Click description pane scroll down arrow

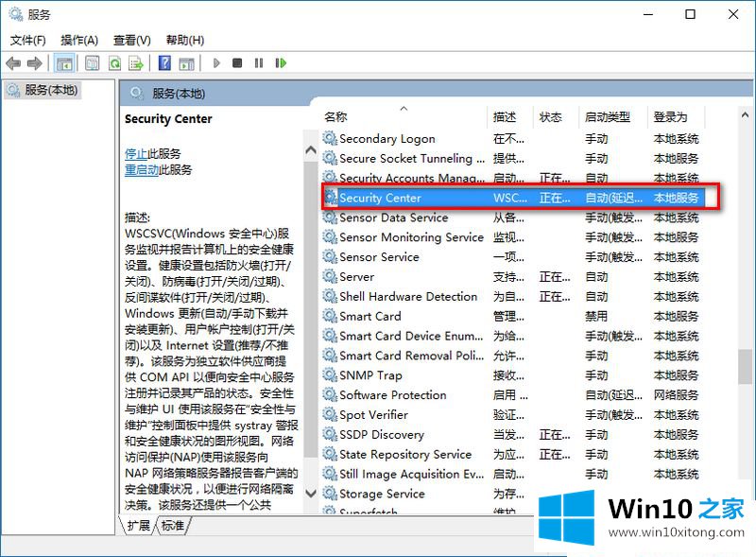tap(311, 494)
